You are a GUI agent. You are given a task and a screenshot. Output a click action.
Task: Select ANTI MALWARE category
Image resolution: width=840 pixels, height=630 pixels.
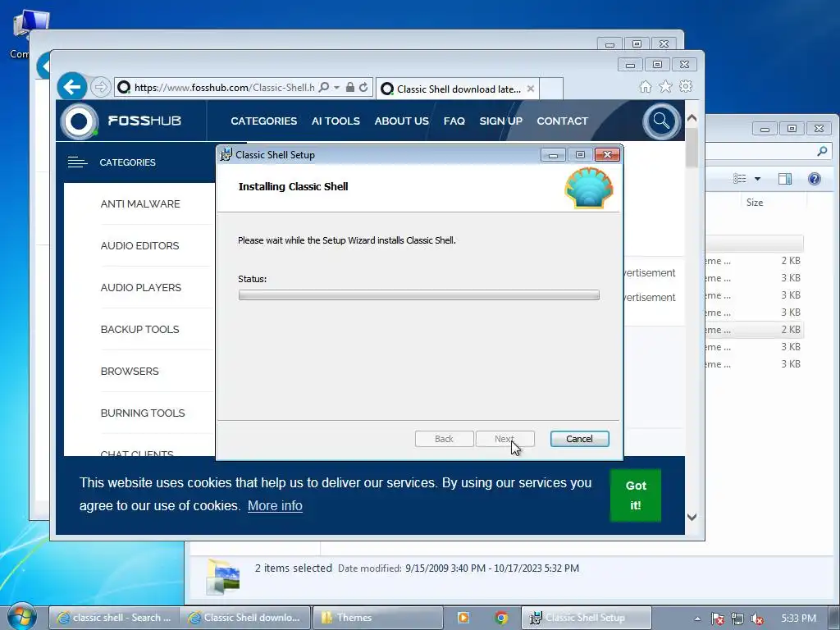pos(140,204)
